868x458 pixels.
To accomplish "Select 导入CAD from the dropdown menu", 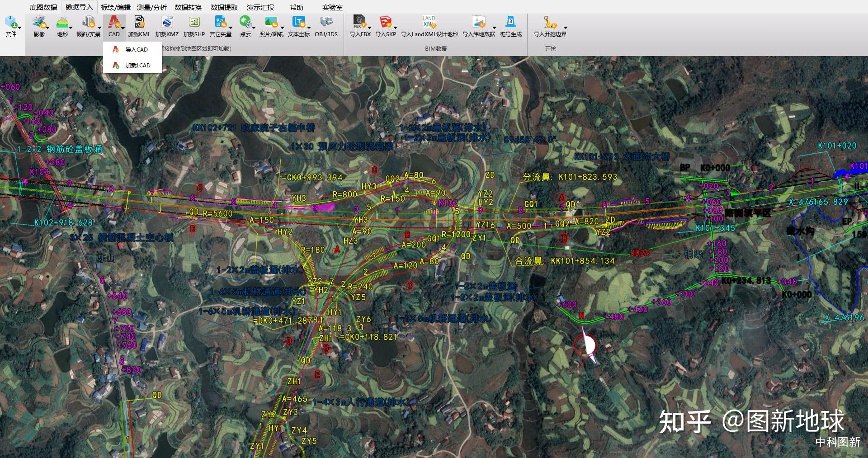I will (x=136, y=50).
